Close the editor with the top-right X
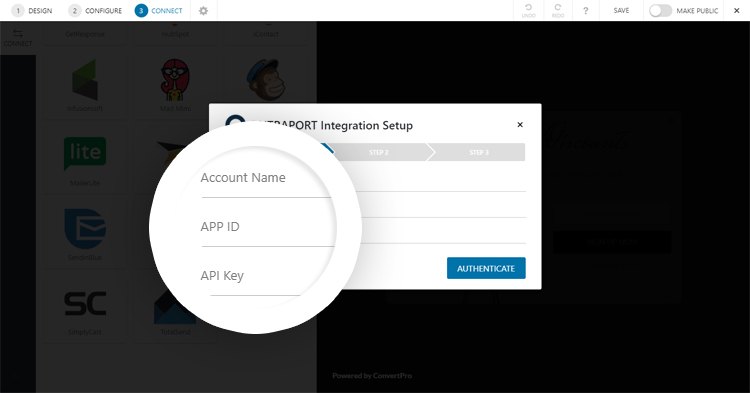 [x=737, y=11]
